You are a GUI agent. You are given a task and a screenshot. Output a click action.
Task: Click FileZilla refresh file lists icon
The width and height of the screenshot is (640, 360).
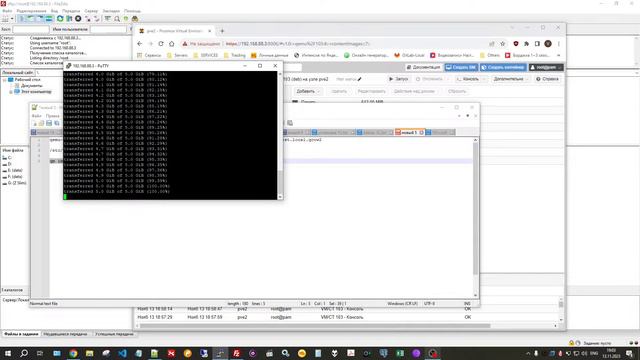[x=60, y=19]
